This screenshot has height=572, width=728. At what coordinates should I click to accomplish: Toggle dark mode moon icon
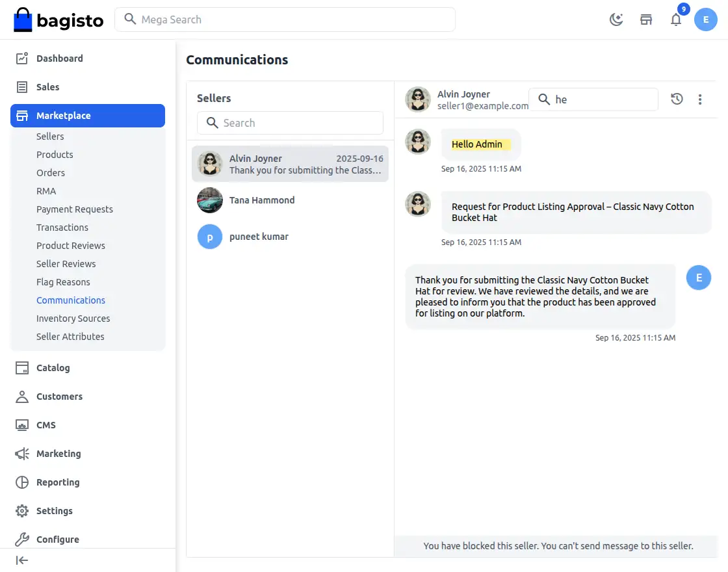tap(616, 19)
